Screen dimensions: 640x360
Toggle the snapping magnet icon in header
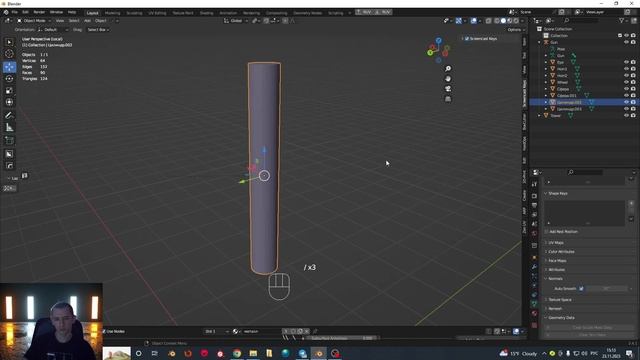pyautogui.click(x=266, y=20)
